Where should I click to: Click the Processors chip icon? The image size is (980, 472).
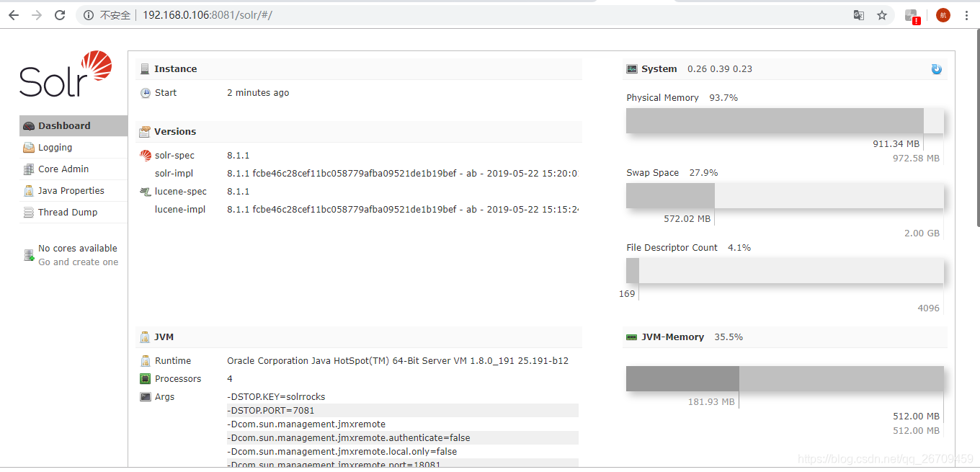146,379
